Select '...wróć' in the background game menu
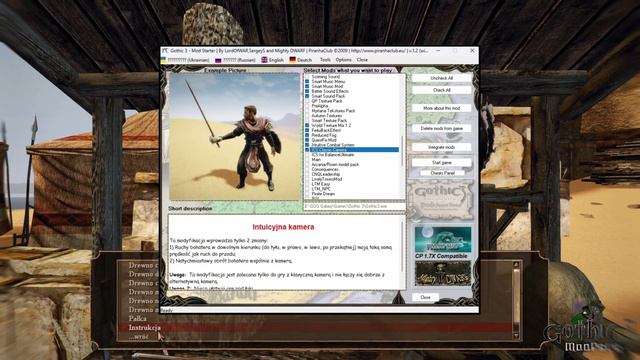The image size is (640, 360). (138, 336)
